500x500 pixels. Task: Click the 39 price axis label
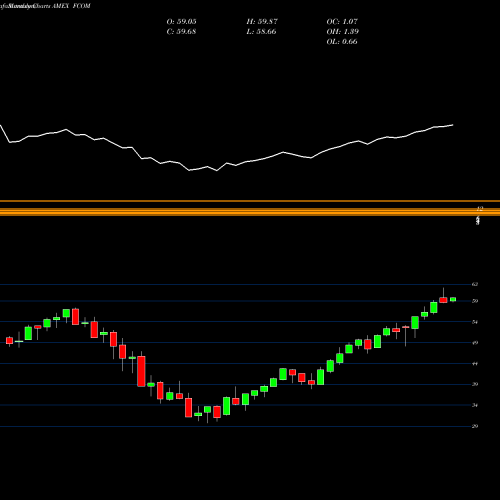click(475, 384)
